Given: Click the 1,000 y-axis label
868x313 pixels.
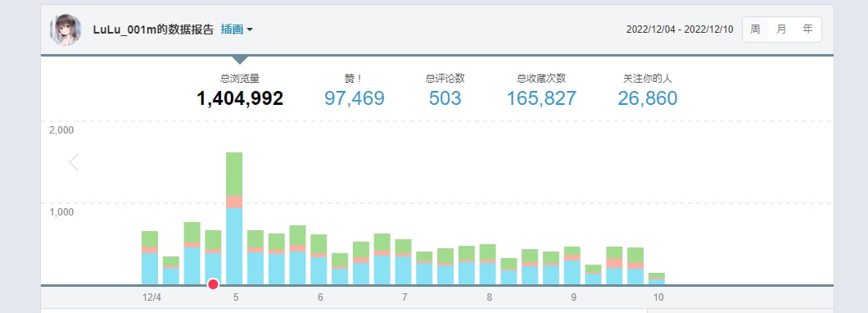Looking at the screenshot, I should pyautogui.click(x=61, y=212).
